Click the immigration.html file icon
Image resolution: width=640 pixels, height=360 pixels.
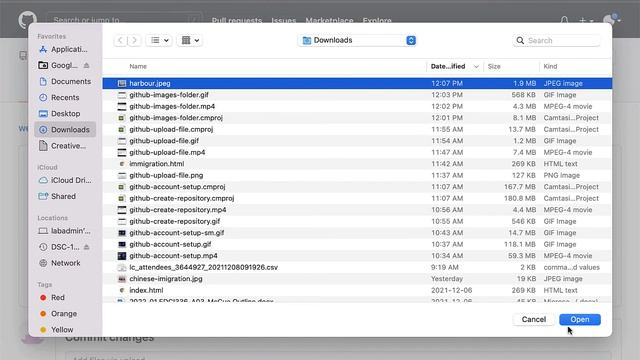click(122, 164)
